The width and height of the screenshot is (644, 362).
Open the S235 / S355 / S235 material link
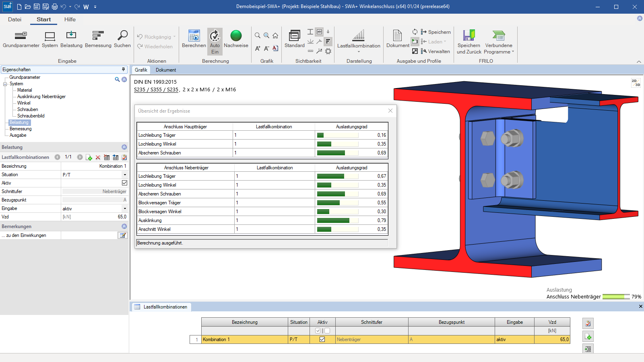(156, 90)
